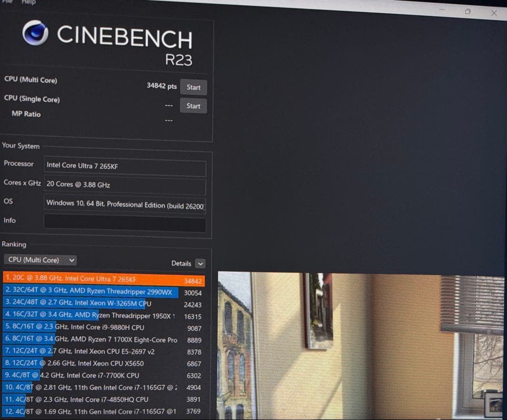Click the Cinebench sphere logo icon
Screen dimensions: 507x420
click(x=35, y=33)
